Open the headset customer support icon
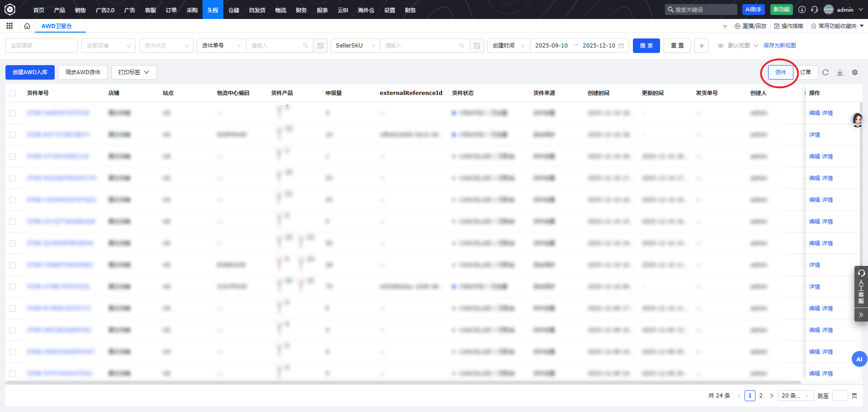This screenshot has width=868, height=412. tap(815, 9)
